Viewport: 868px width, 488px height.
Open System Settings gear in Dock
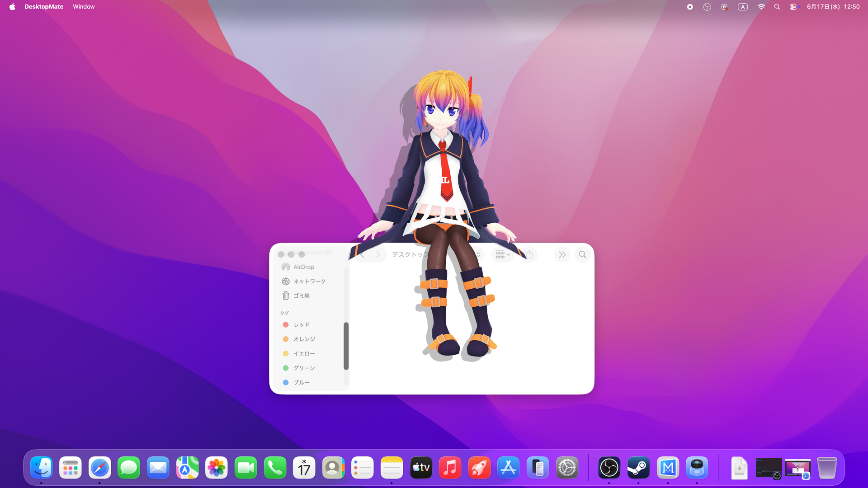567,468
